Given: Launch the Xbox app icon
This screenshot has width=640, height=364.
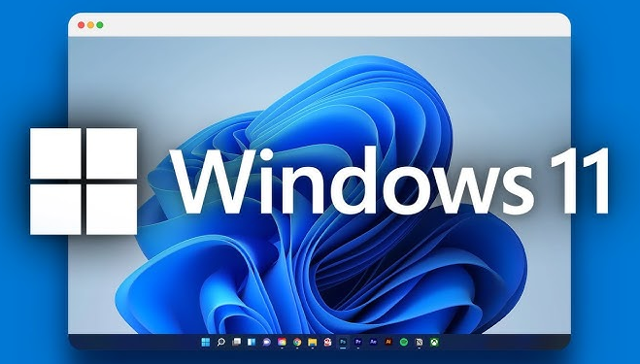Looking at the screenshot, I should 434,342.
